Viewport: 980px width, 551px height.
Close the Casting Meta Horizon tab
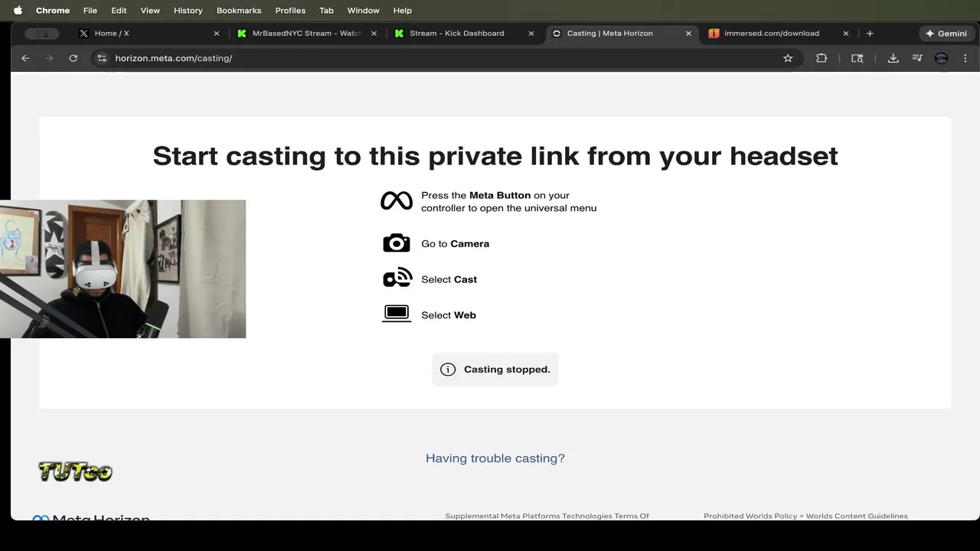(x=688, y=34)
